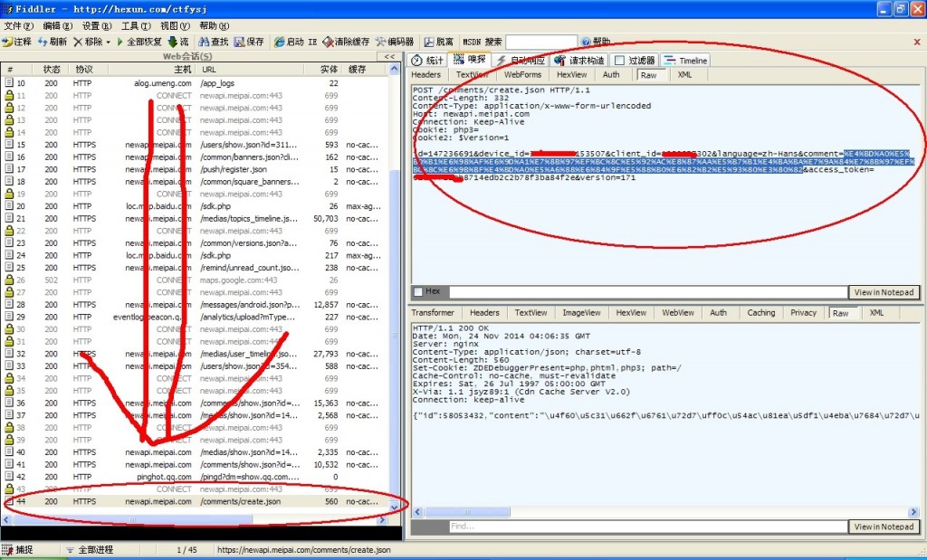Click the 保存 (Save) toolbar icon
The width and height of the screenshot is (927, 560).
(239, 42)
